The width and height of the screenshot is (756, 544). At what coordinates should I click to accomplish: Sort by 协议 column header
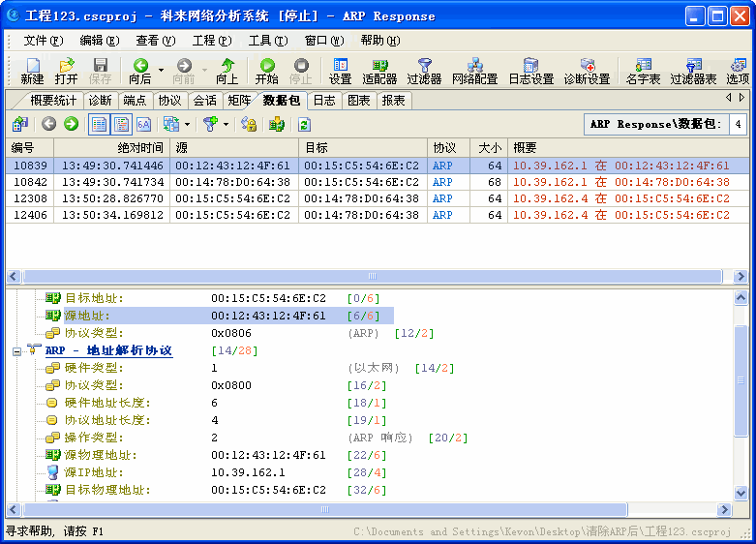(449, 147)
